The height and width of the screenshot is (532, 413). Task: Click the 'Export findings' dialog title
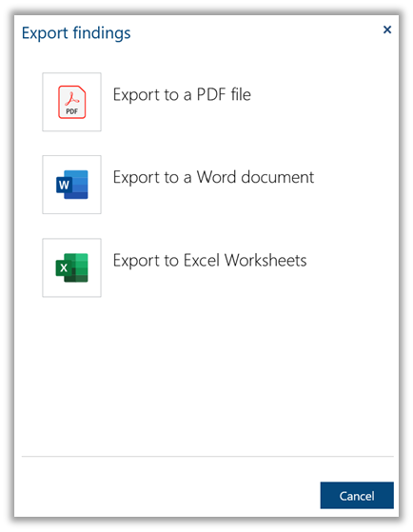[76, 33]
